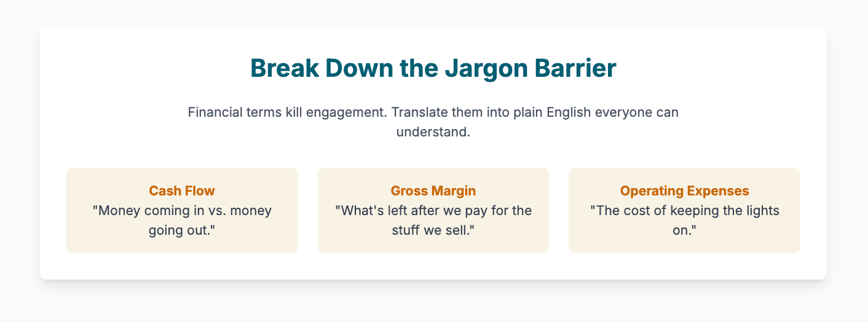Click the "Money coming in vs. money" quote line
868x322 pixels.
pyautogui.click(x=182, y=210)
